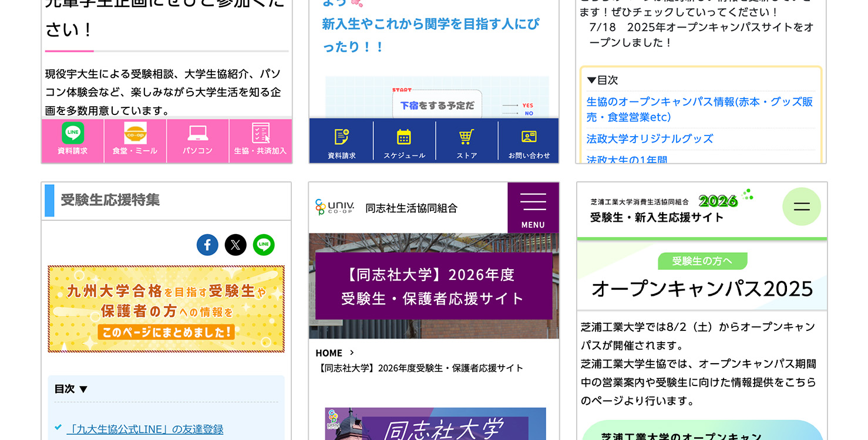Click the 九州大学合格を目指す受験生 yellow banner
The image size is (868, 440).
pos(166,309)
